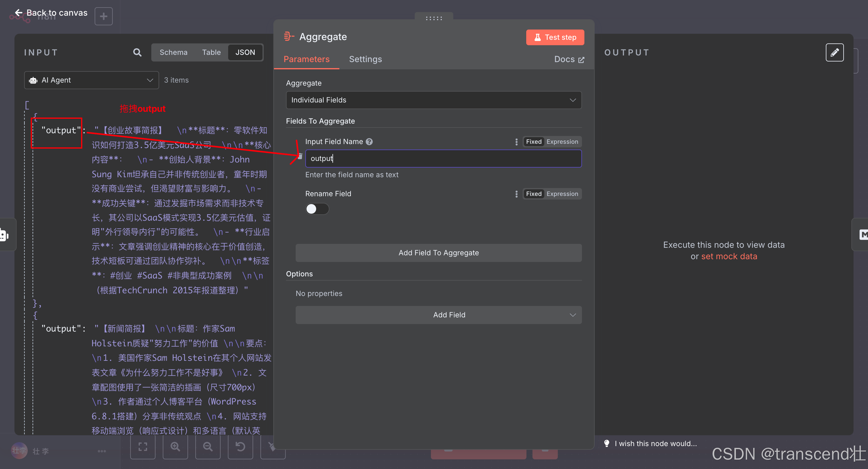The width and height of the screenshot is (868, 469).
Task: Select Expression mode for Rename Field
Action: pyautogui.click(x=562, y=194)
